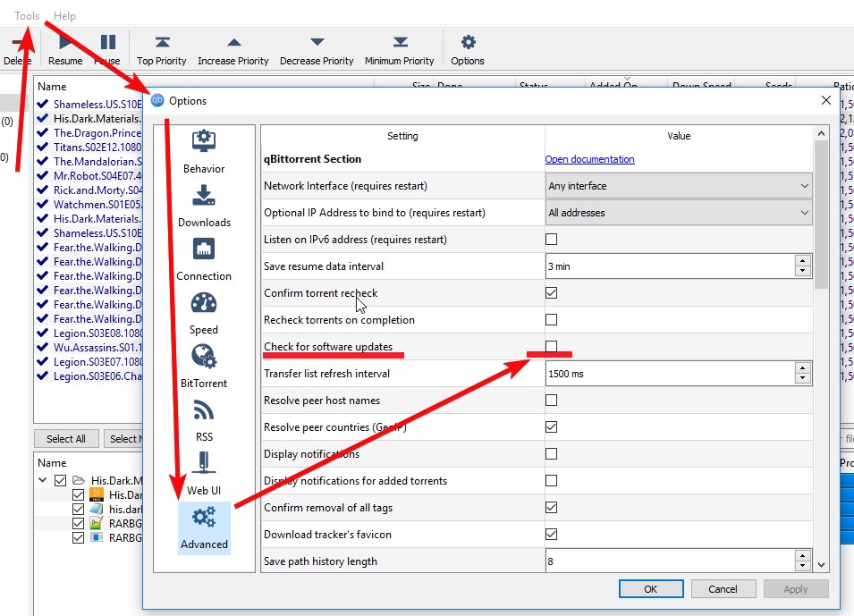Click the Transfer list refresh interval field

pos(670,374)
